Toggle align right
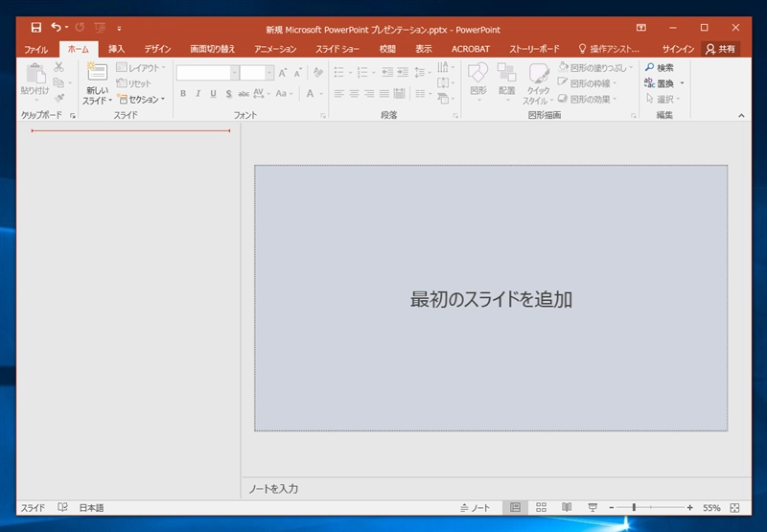This screenshot has height=532, width=767. (369, 93)
